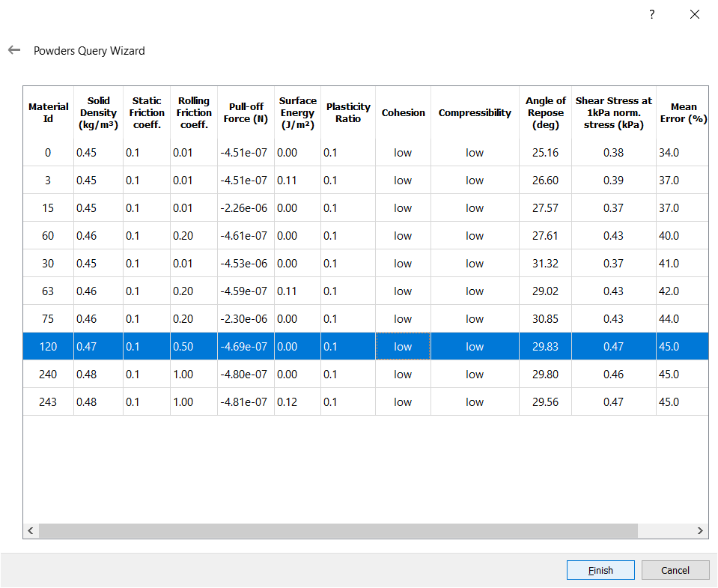Click the 31.32 angle of repose cell

(545, 264)
